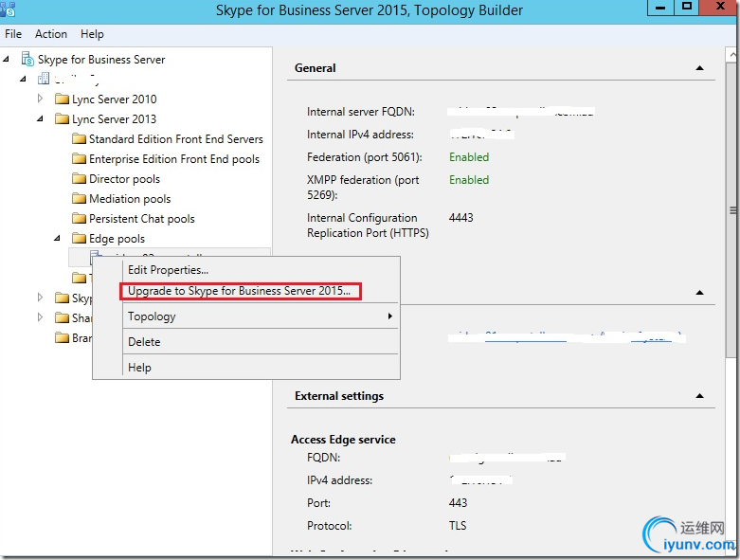Collapse the Lync Server 2013 node
The image size is (740, 560).
pos(40,118)
